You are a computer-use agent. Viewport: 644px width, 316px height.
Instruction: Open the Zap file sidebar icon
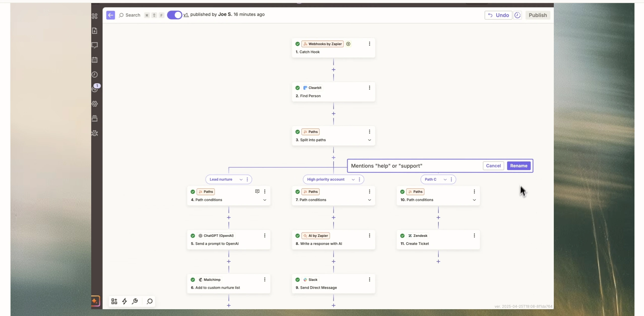pyautogui.click(x=95, y=31)
